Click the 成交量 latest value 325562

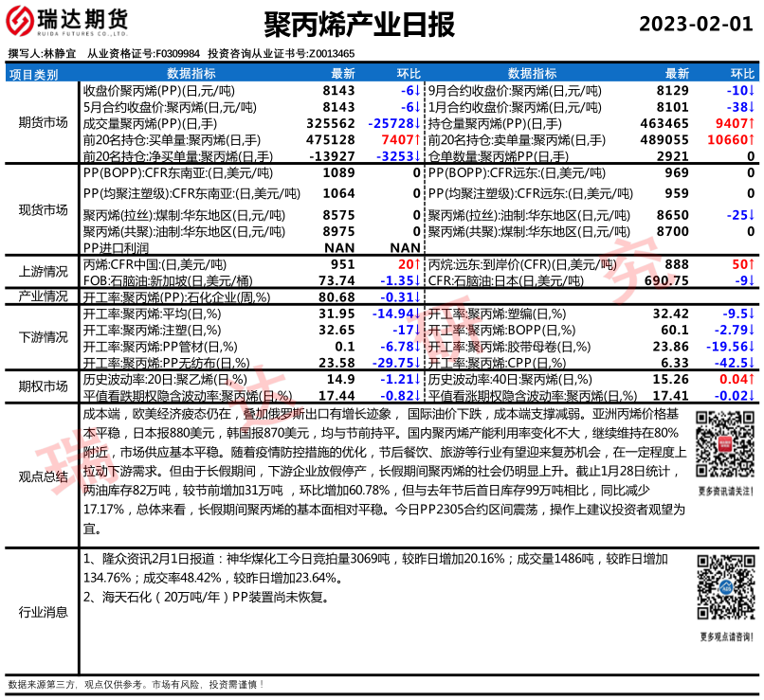331,123
